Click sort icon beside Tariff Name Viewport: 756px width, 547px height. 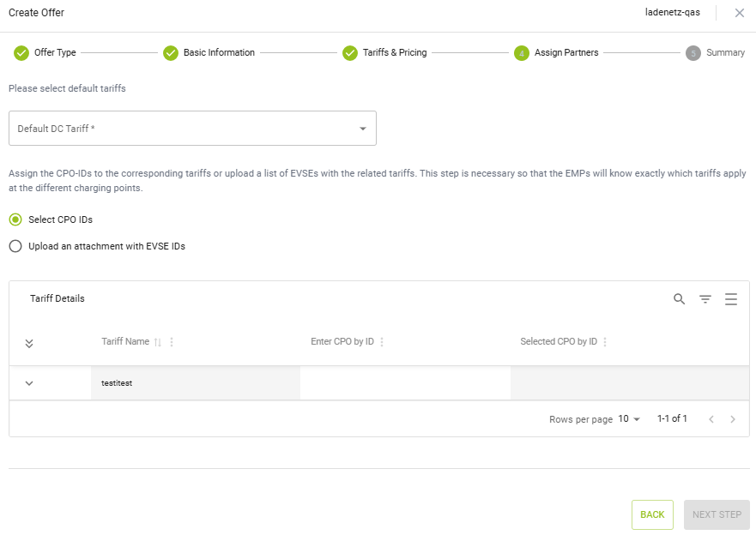(x=157, y=342)
